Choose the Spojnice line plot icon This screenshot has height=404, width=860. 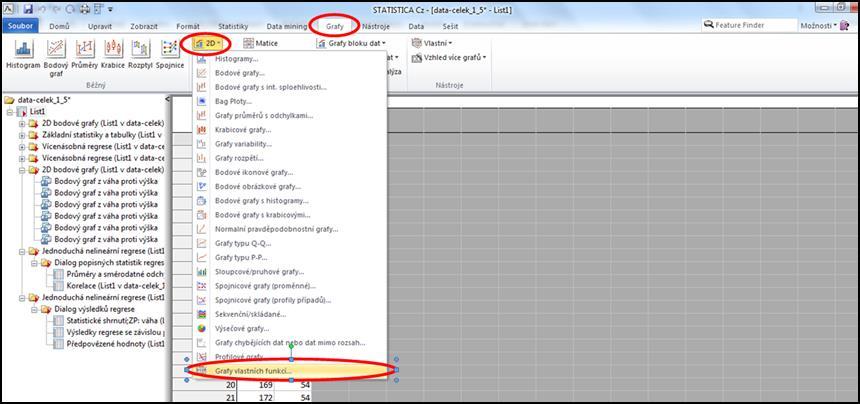pyautogui.click(x=169, y=54)
